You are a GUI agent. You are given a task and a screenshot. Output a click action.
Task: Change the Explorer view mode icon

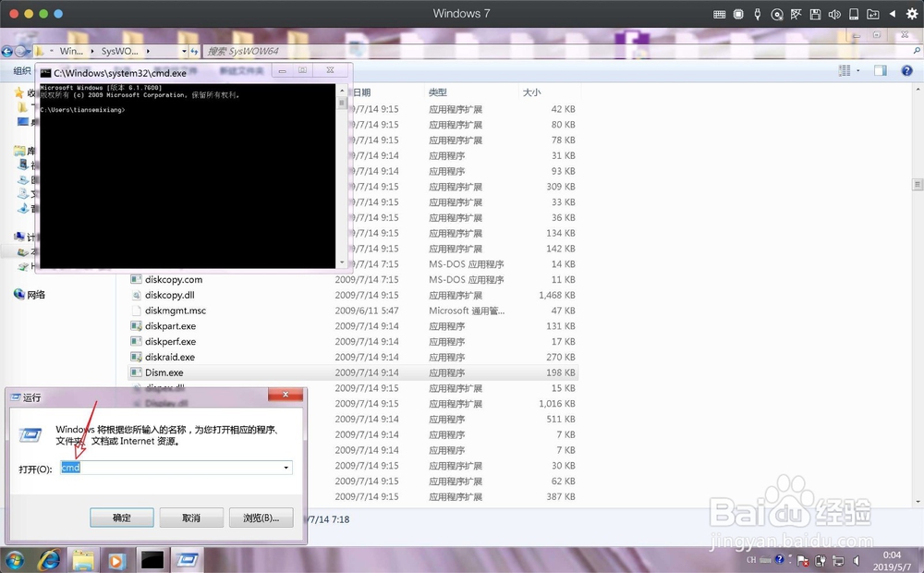click(x=845, y=71)
